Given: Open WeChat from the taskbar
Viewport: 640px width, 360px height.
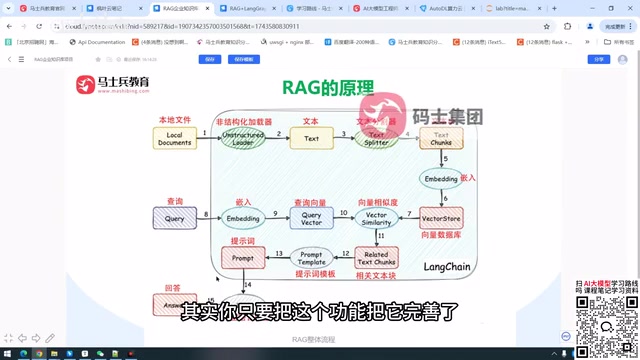Looking at the screenshot, I should 100,353.
